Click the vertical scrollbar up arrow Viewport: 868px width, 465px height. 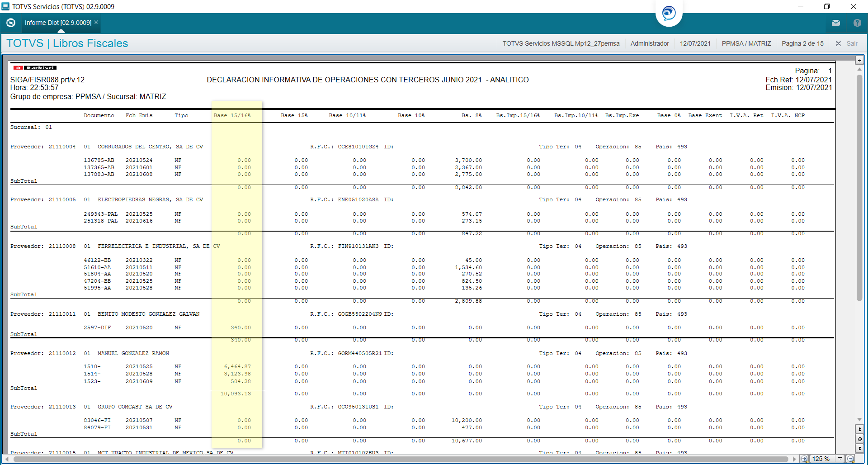point(859,69)
